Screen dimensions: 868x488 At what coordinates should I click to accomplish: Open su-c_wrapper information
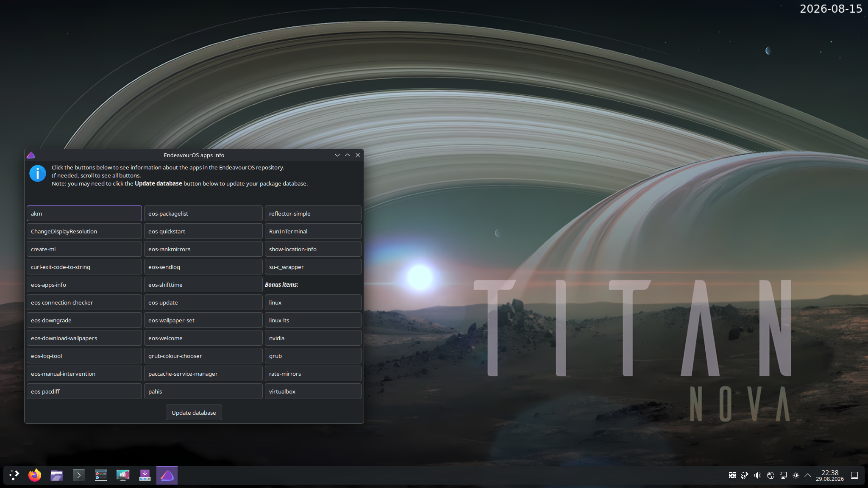(313, 267)
